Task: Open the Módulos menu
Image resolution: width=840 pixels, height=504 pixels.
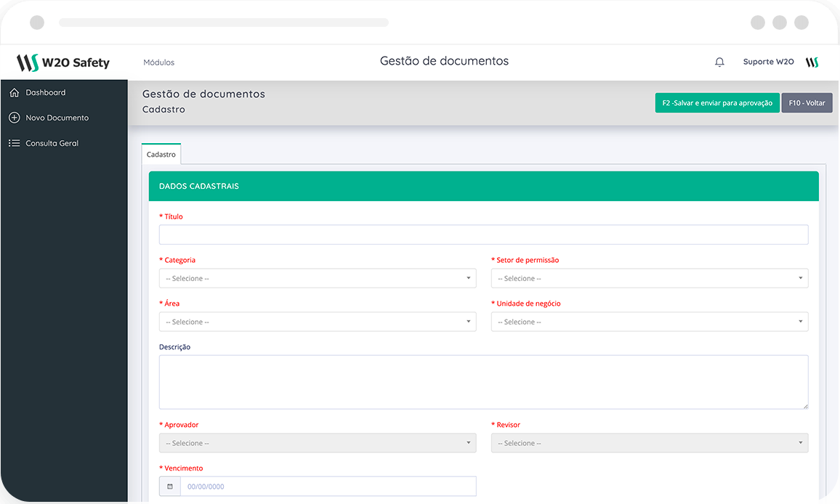Action: coord(158,62)
